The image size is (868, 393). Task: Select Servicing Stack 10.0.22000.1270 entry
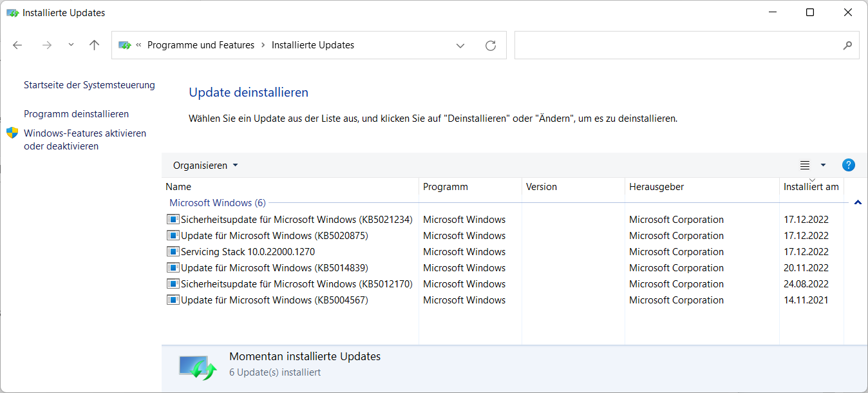point(248,252)
